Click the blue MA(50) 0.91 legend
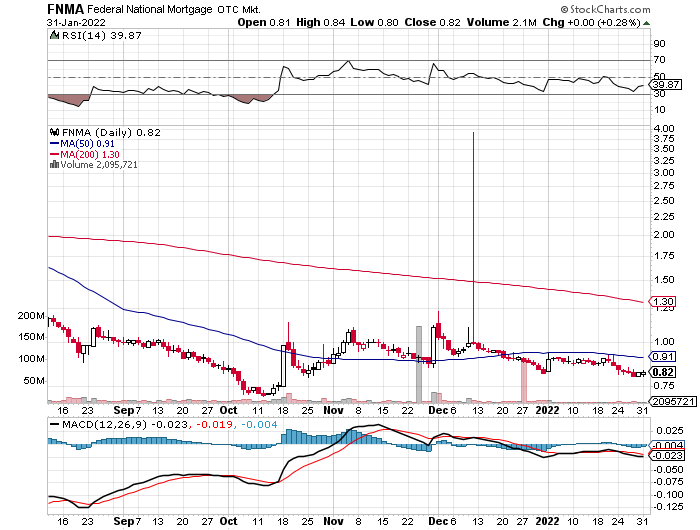The width and height of the screenshot is (700, 530). (x=82, y=144)
